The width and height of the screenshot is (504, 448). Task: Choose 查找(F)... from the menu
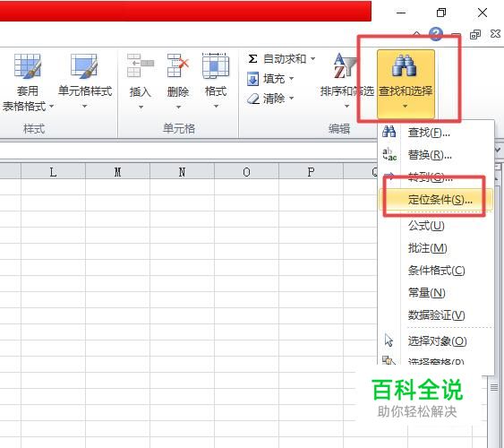[x=436, y=133]
